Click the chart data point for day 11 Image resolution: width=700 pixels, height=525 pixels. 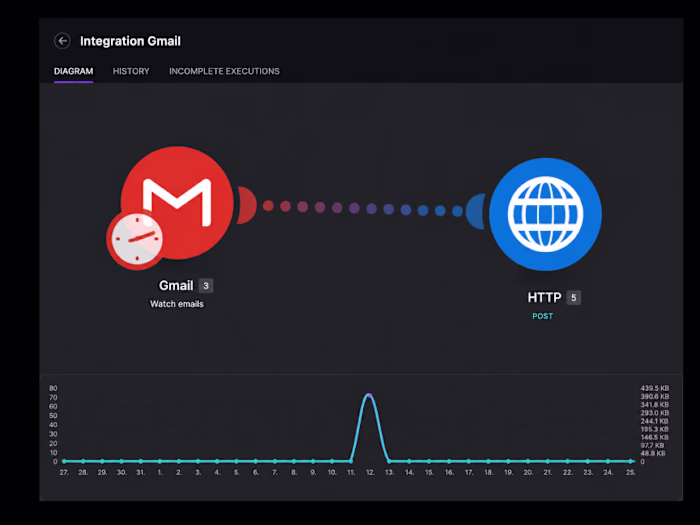(351, 461)
